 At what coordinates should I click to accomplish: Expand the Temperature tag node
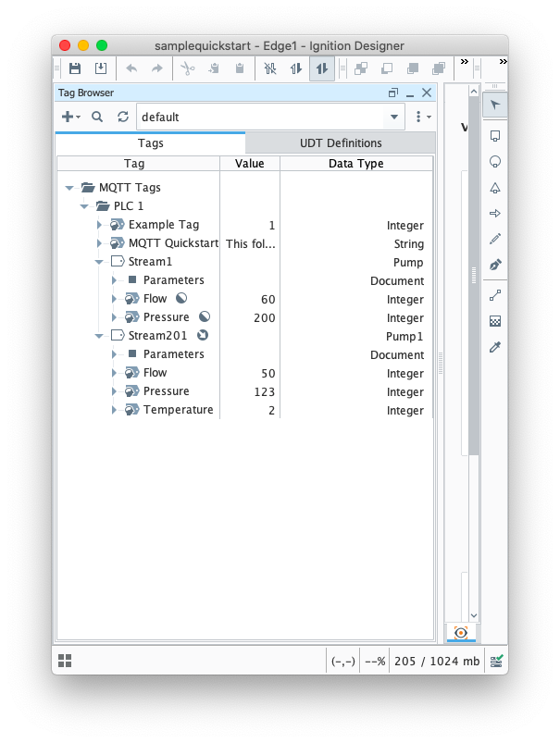114,410
